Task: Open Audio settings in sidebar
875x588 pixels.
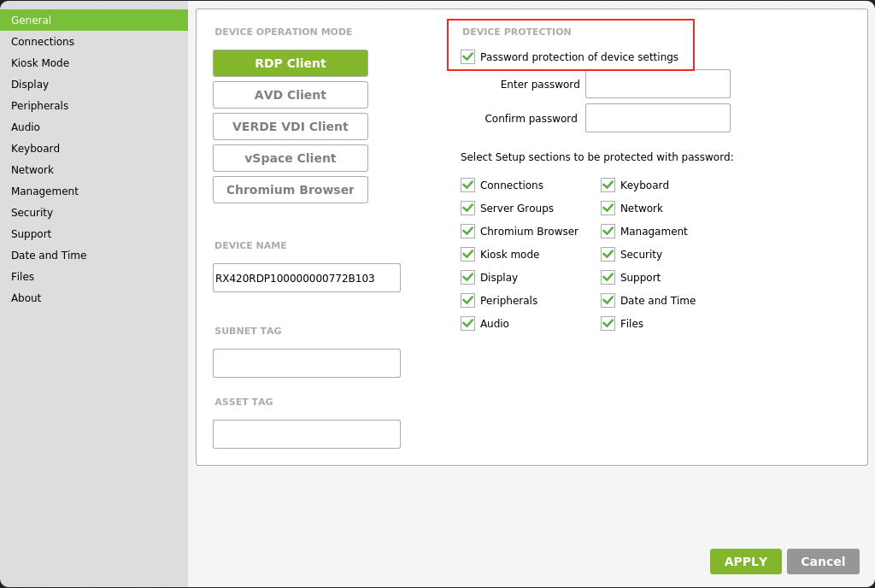Action: click(94, 126)
